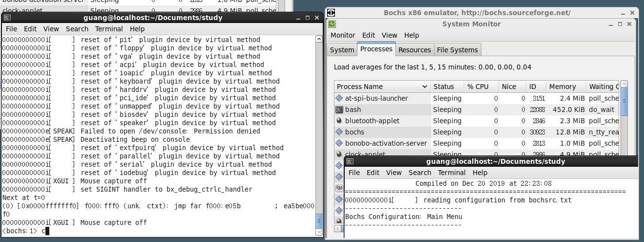Click the scroll-down arrow of the left terminal
Screen dimensions: 644x242
[319, 232]
